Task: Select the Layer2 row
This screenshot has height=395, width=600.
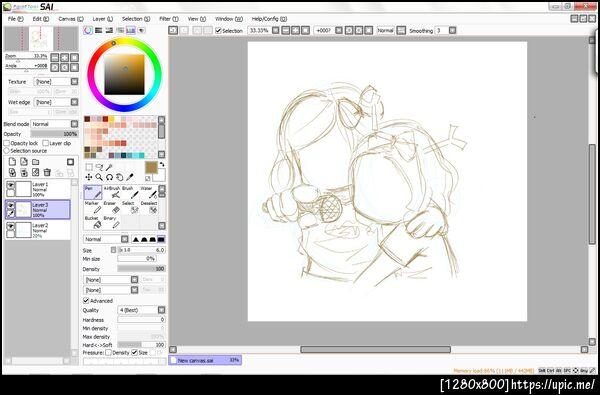Action: point(38,230)
